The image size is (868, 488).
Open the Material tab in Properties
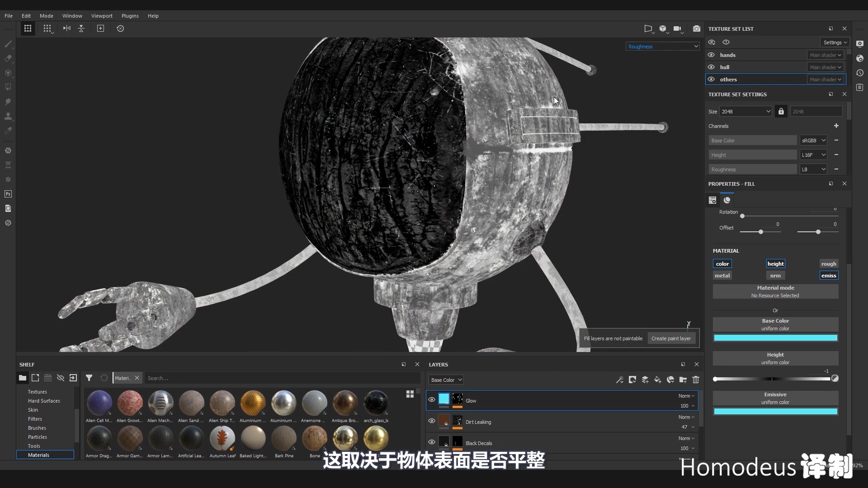727,200
